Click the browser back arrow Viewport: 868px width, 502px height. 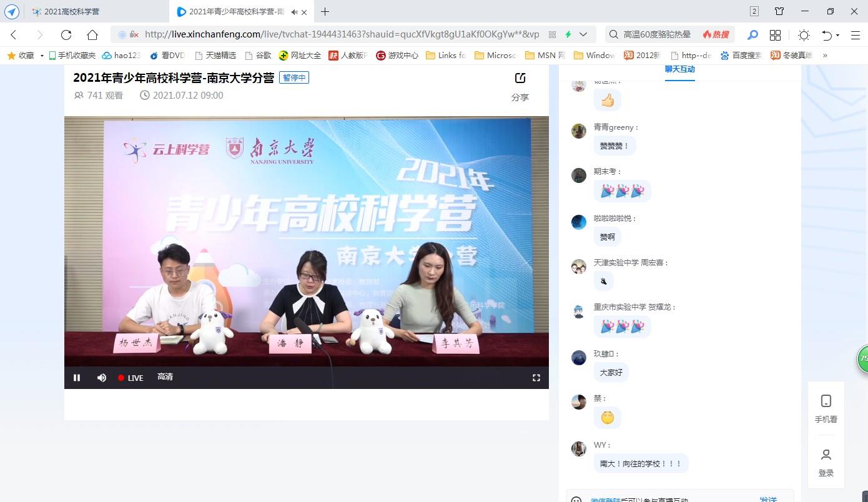[14, 35]
